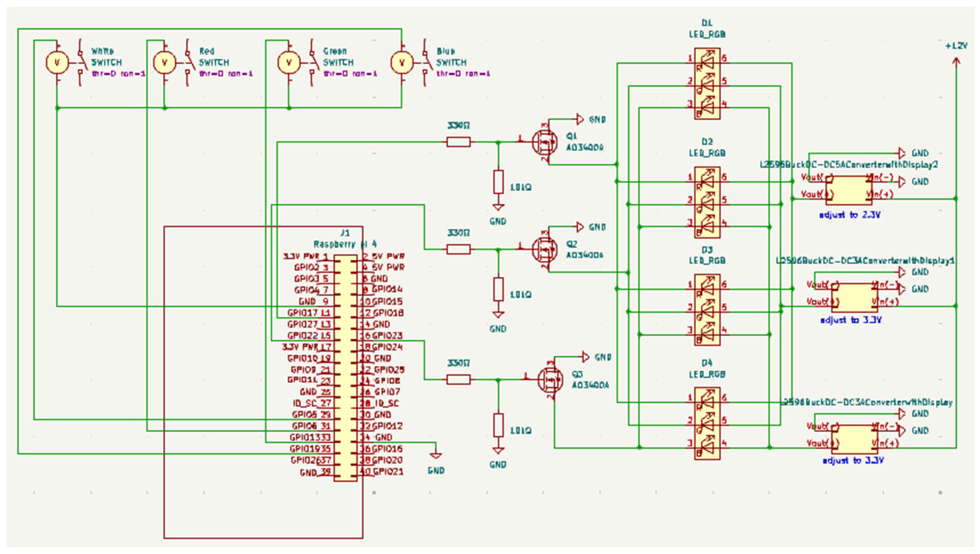Click the 'White SWITCH' label

click(x=107, y=57)
